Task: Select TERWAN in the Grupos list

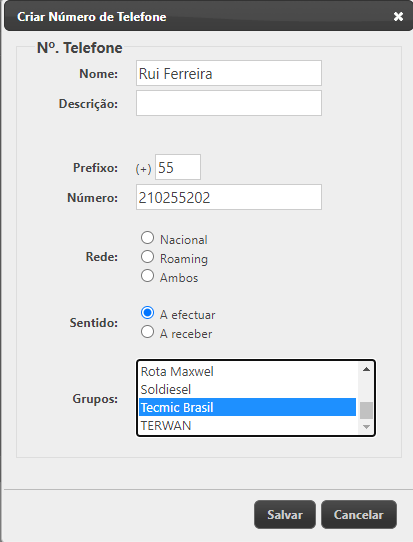Action: tap(247, 426)
